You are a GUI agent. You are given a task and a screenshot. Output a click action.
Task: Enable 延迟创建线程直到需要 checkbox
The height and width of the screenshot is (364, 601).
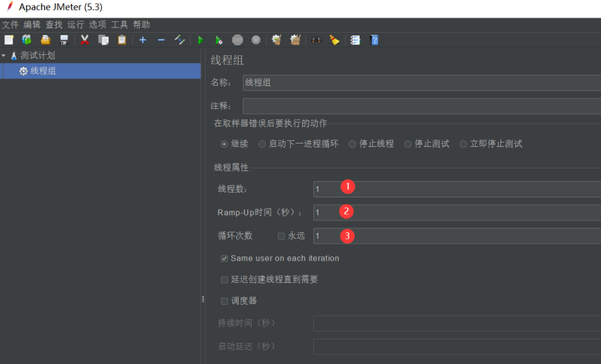225,280
